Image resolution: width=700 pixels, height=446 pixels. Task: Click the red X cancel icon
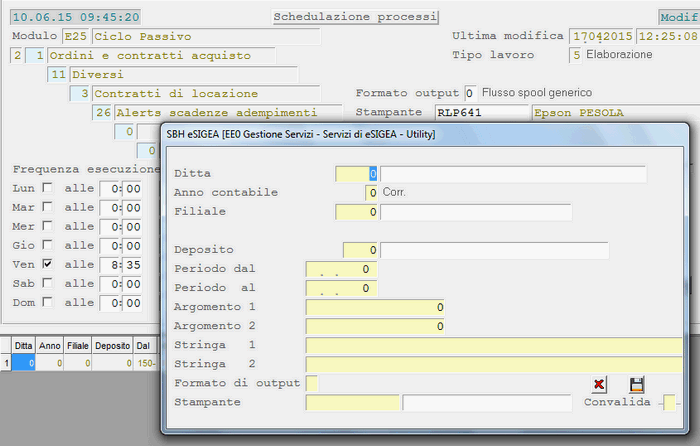(x=599, y=384)
